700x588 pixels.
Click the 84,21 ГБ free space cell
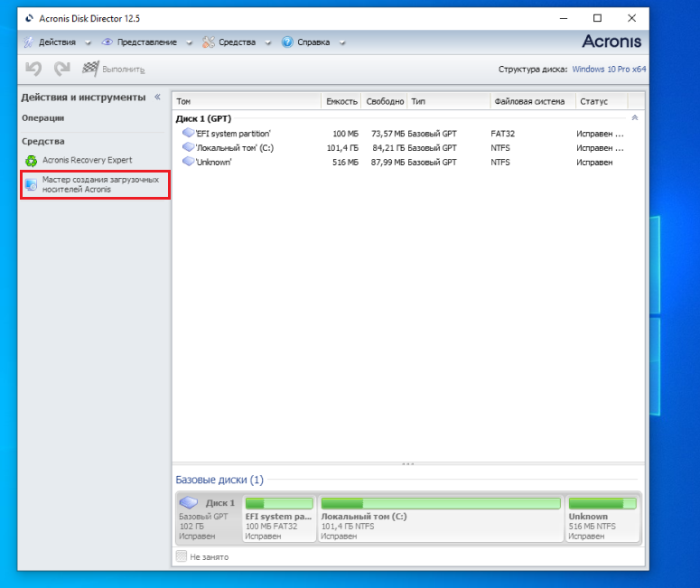(x=388, y=148)
